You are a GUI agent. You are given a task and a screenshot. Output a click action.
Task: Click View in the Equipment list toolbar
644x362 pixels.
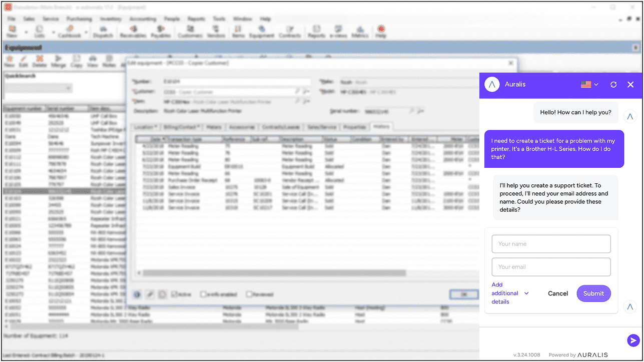(93, 61)
